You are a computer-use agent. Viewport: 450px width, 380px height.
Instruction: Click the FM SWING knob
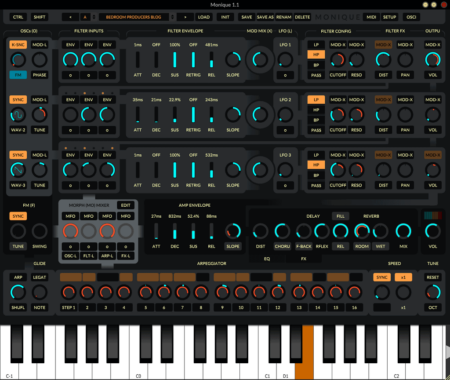pyautogui.click(x=39, y=231)
